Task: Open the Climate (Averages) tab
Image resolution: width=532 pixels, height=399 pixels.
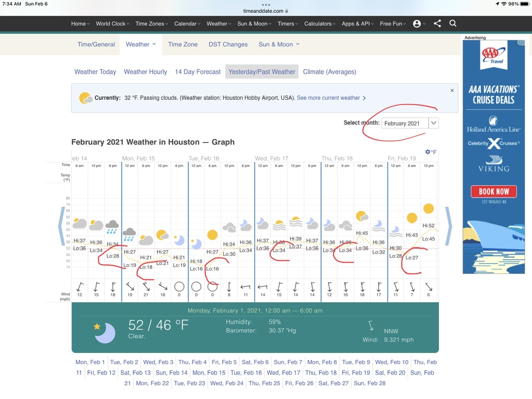Action: (x=329, y=72)
